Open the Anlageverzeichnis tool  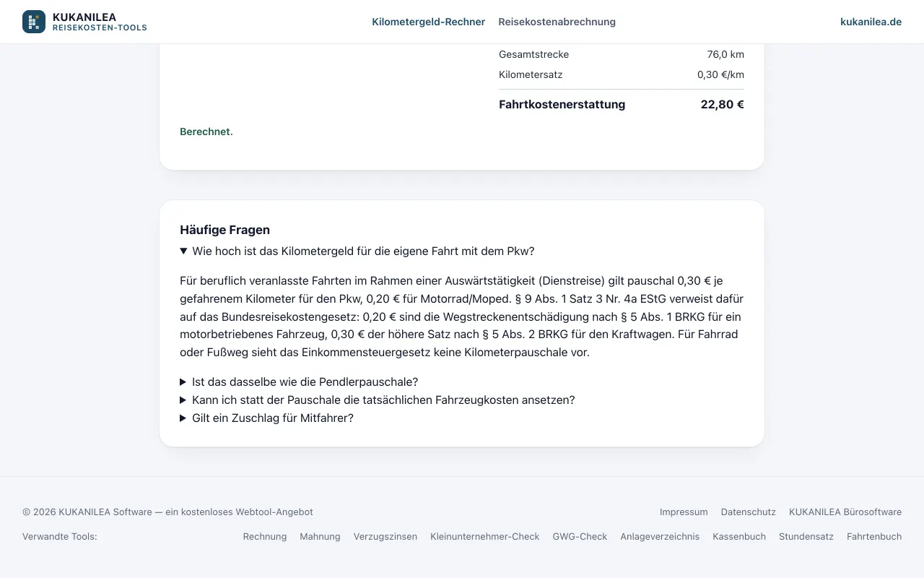[x=660, y=536]
